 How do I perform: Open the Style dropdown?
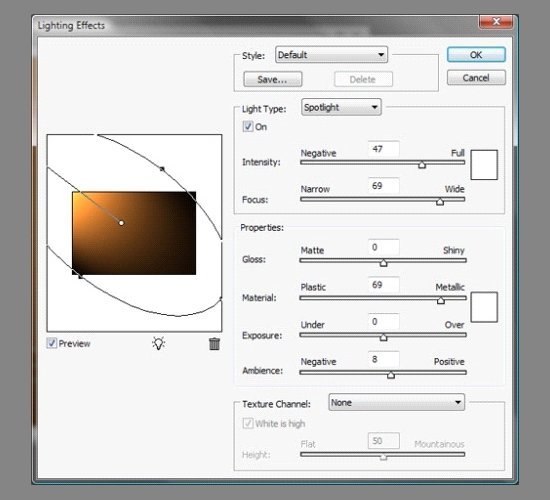[331, 55]
